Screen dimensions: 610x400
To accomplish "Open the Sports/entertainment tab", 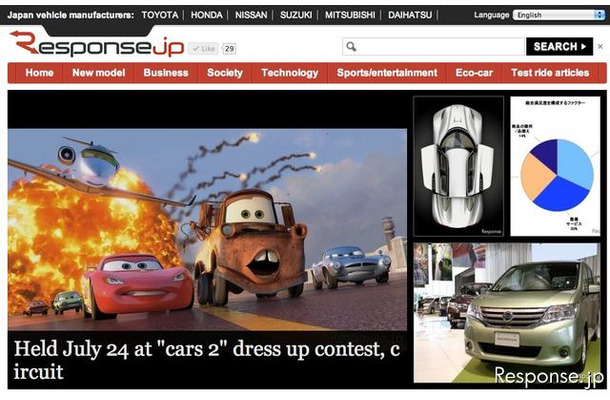I will [387, 73].
